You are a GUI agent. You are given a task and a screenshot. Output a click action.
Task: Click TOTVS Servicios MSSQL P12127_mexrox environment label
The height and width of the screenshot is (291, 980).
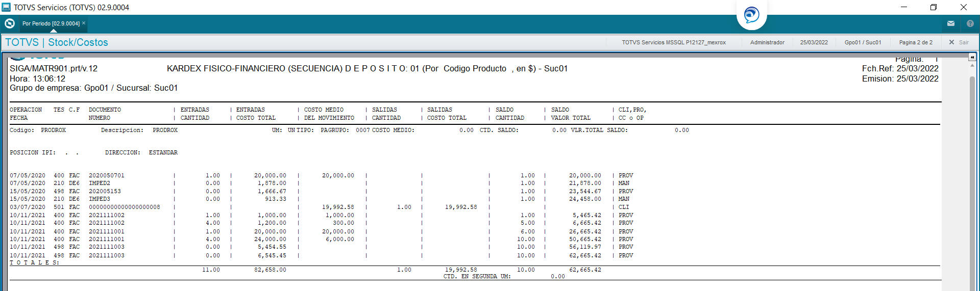(x=674, y=42)
